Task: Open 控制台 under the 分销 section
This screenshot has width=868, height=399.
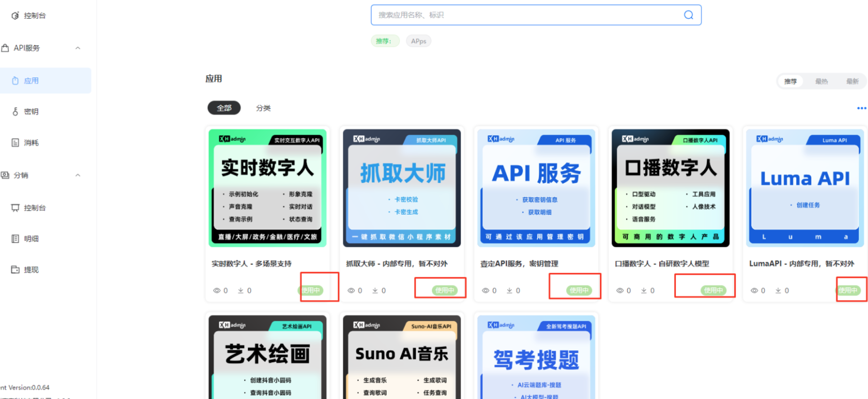Action: tap(34, 208)
